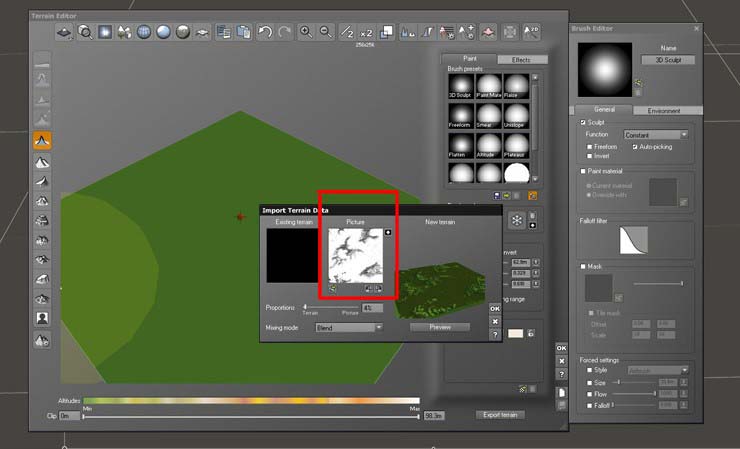Click the Clip minimum 0m field
Viewport: 740px width, 449px height.
point(69,416)
